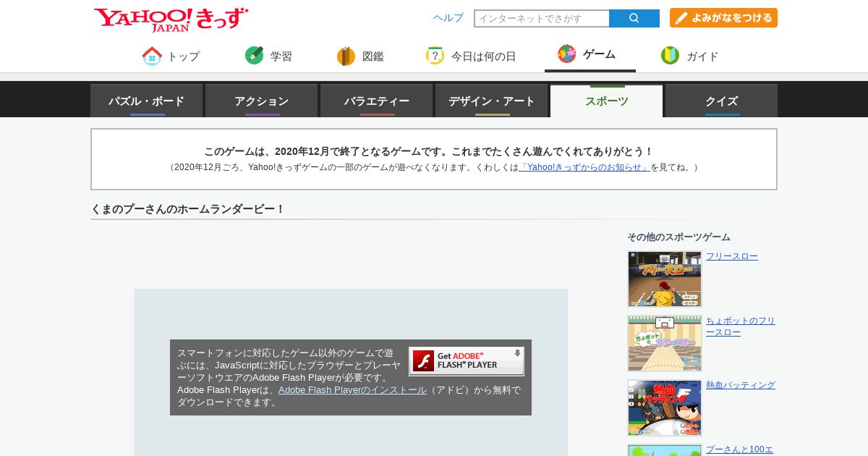Focus the インターネットでさがす search field
The width and height of the screenshot is (868, 456).
tap(542, 18)
